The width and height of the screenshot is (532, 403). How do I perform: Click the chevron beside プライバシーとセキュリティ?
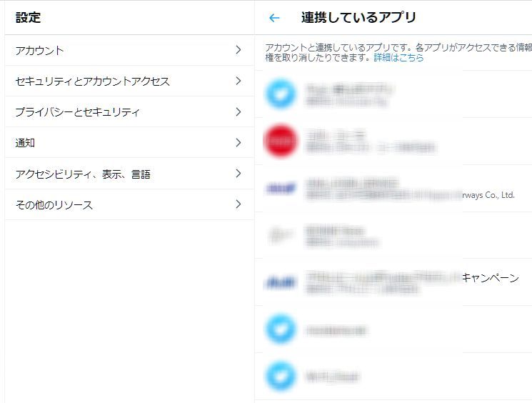point(239,112)
